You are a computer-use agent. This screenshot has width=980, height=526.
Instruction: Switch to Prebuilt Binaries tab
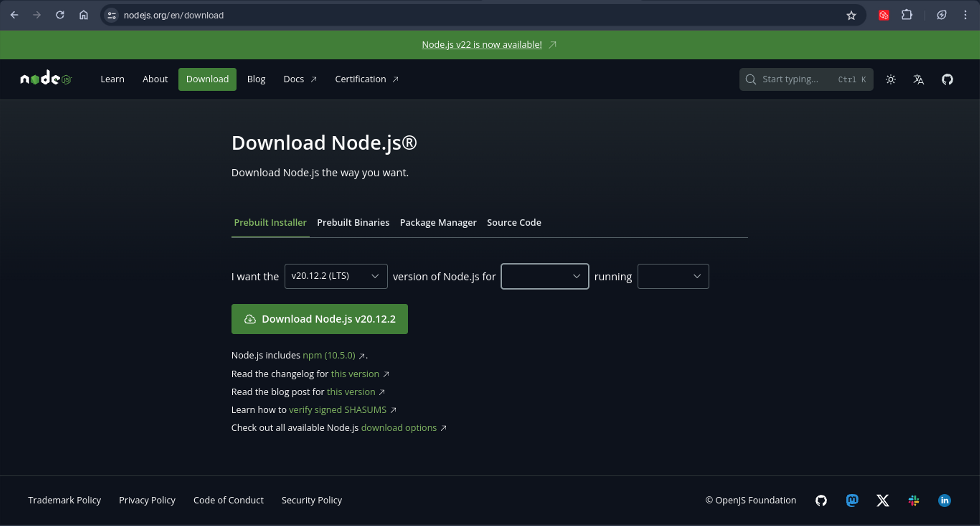(353, 222)
